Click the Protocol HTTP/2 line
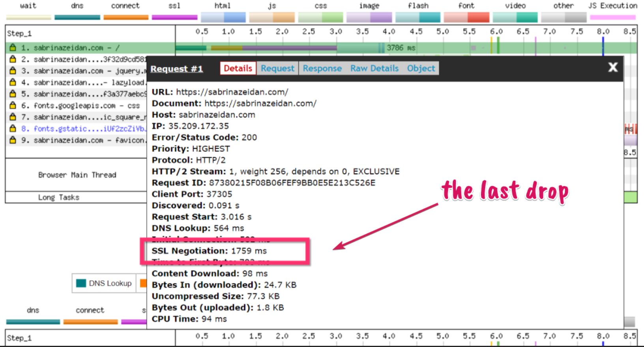Viewport: 644px width, 347px height. (189, 160)
